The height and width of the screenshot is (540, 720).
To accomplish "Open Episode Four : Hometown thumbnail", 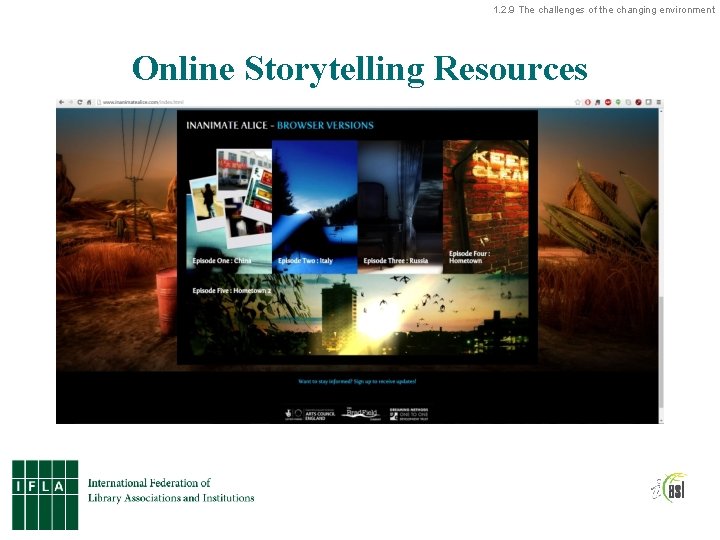I will pyautogui.click(x=486, y=207).
